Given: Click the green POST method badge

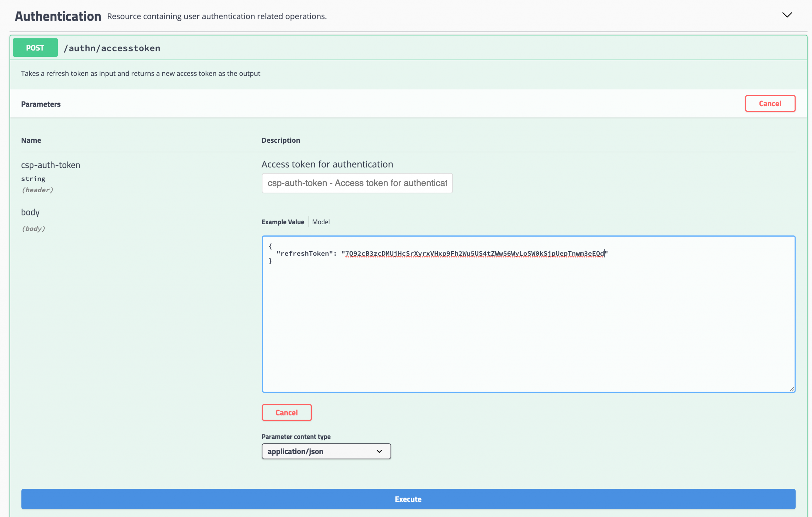Looking at the screenshot, I should point(35,48).
